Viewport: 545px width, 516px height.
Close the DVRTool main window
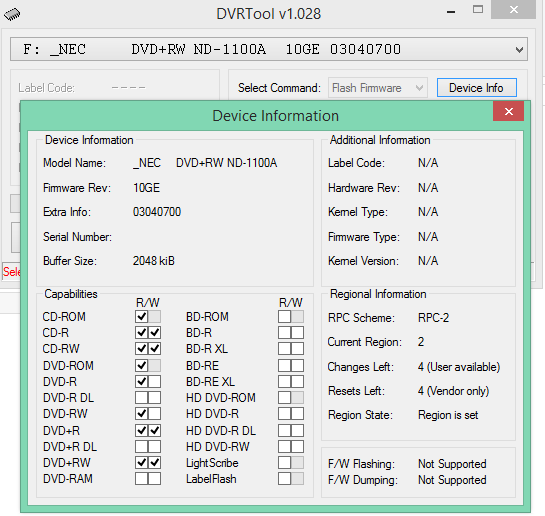(x=513, y=10)
